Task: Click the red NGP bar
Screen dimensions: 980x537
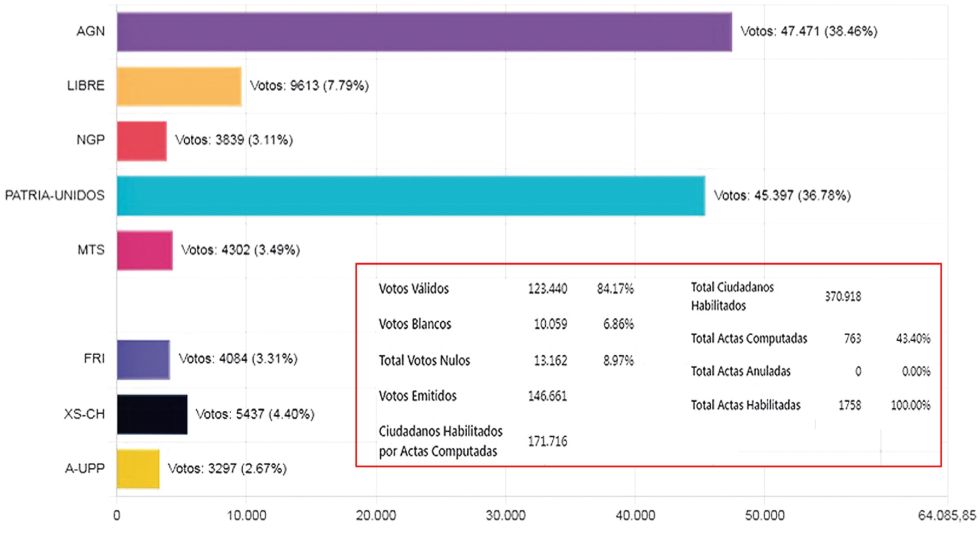Action: point(141,141)
